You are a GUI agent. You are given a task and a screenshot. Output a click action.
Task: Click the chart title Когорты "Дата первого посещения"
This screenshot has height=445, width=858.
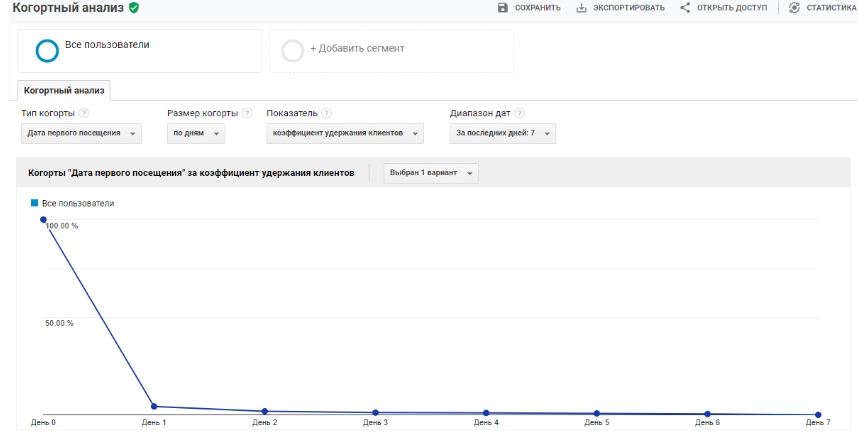(191, 173)
